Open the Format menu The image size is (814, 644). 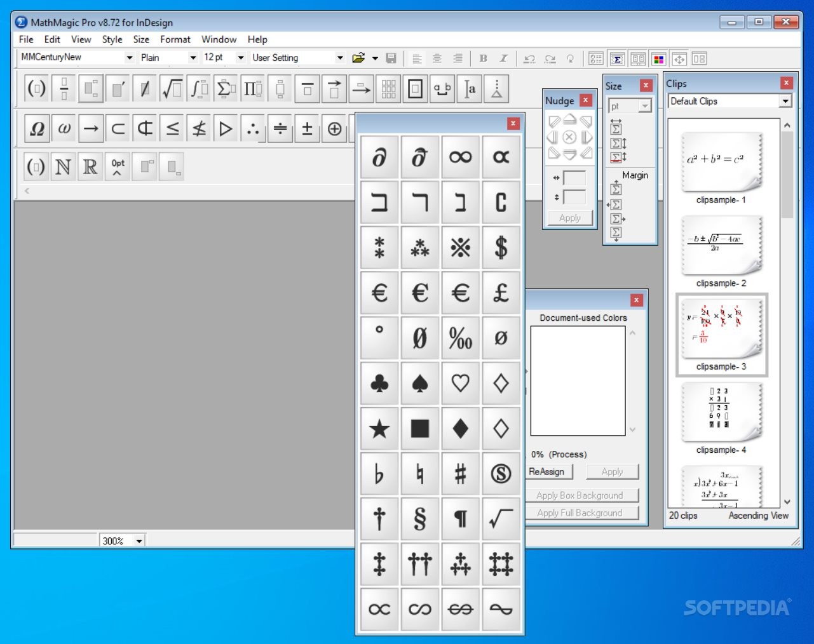(175, 39)
